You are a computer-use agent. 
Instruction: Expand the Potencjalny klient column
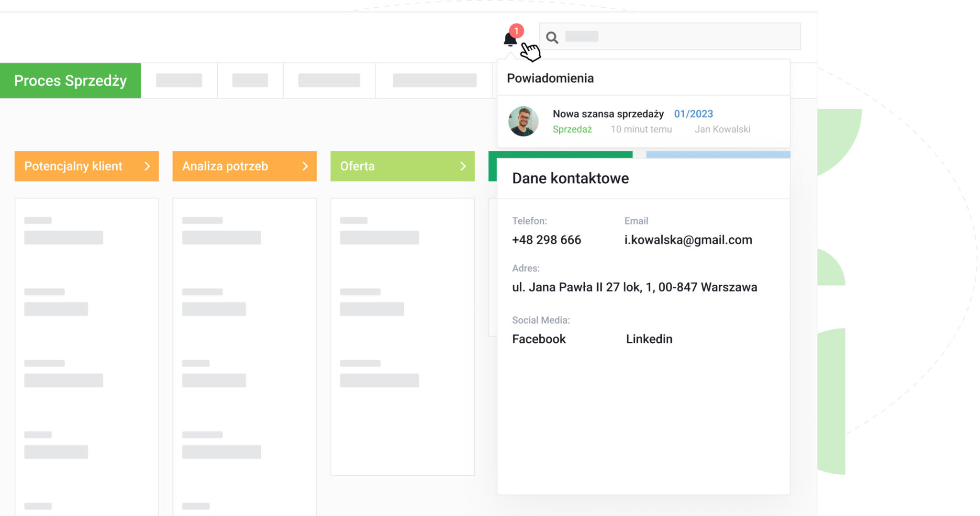[x=147, y=166]
